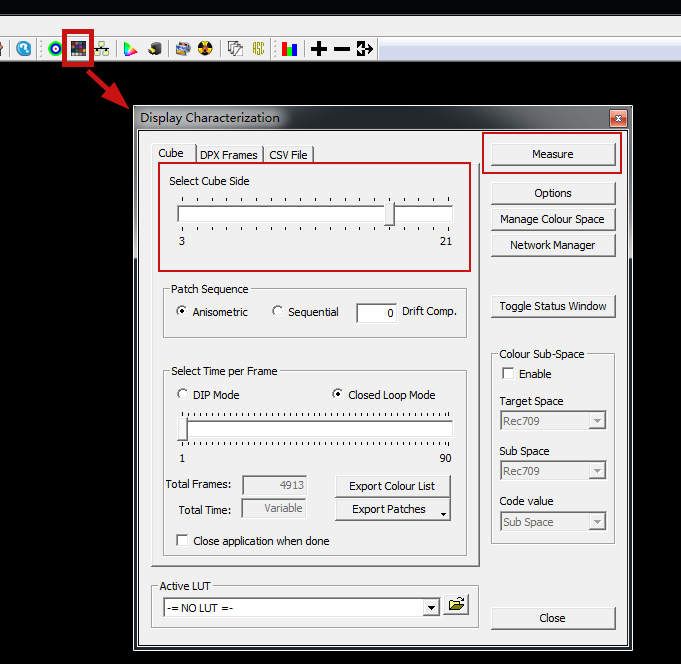Click the time per frame slider thumb
Image resolution: width=681 pixels, height=664 pixels.
tap(182, 429)
